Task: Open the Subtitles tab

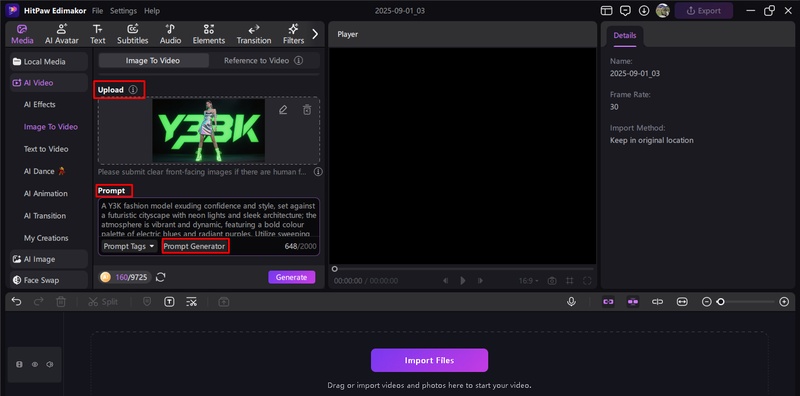Action: pos(133,34)
